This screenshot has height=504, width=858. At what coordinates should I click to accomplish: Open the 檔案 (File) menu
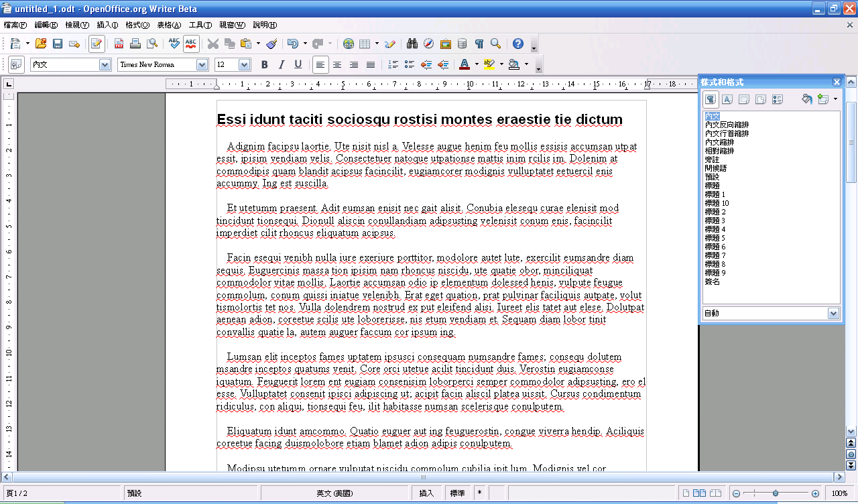coord(15,25)
